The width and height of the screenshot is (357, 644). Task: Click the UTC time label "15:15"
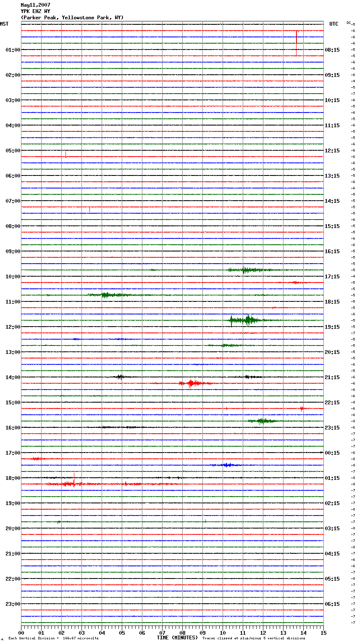coord(332,226)
